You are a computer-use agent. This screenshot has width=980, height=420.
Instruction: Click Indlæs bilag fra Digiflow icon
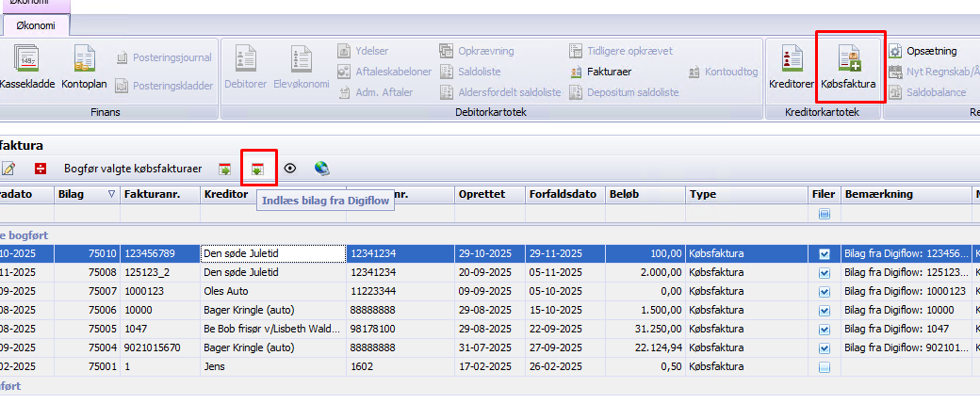click(257, 169)
